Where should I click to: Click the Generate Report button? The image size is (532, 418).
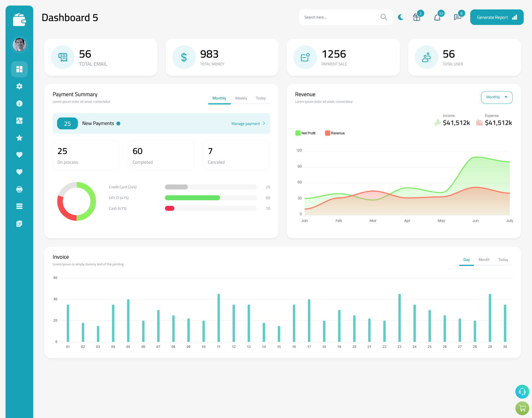click(496, 17)
